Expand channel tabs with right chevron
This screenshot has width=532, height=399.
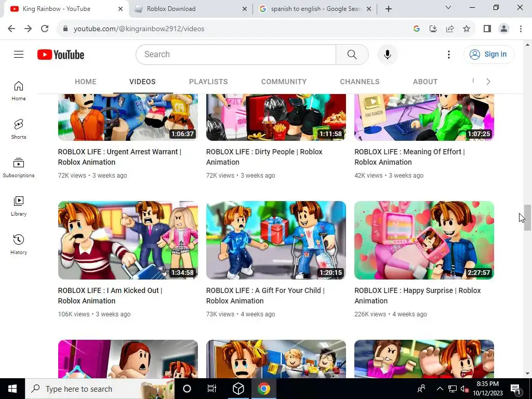[x=488, y=82]
